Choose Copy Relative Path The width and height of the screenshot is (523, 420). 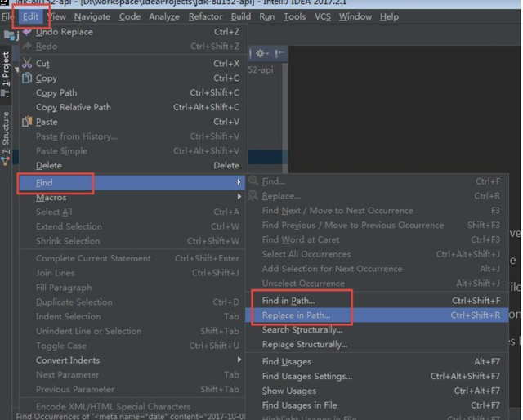click(132, 107)
